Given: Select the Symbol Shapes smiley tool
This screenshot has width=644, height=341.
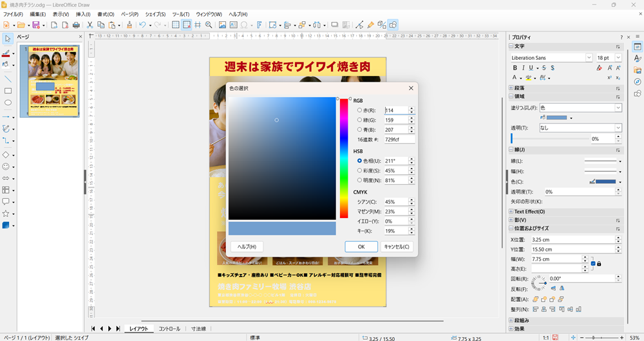Looking at the screenshot, I should pos(6,167).
